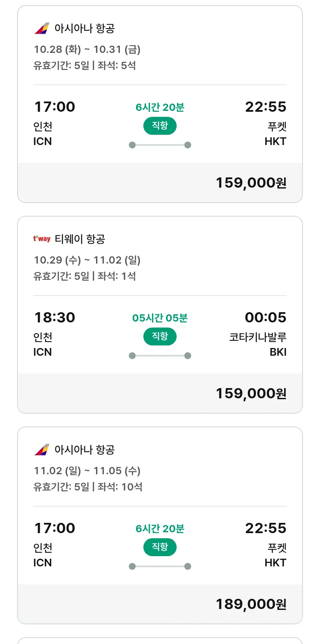Screen dimensions: 320x644
Task: Tap the 직항 badge on the 189,000원 flight
Action: [160, 547]
